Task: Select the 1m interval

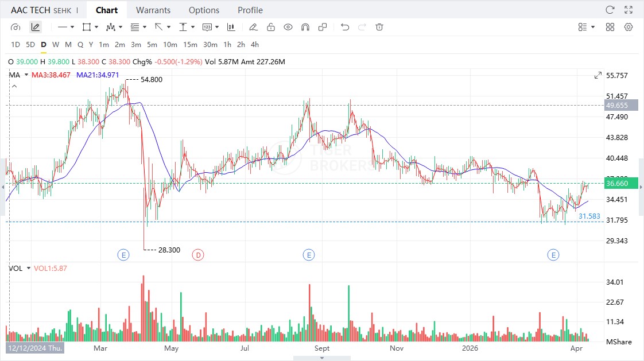Action: (104, 44)
